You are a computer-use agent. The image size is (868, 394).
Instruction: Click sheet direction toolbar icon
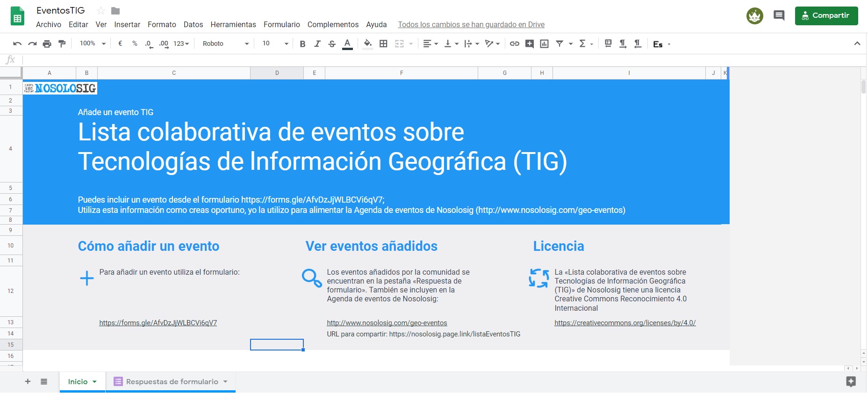(608, 44)
